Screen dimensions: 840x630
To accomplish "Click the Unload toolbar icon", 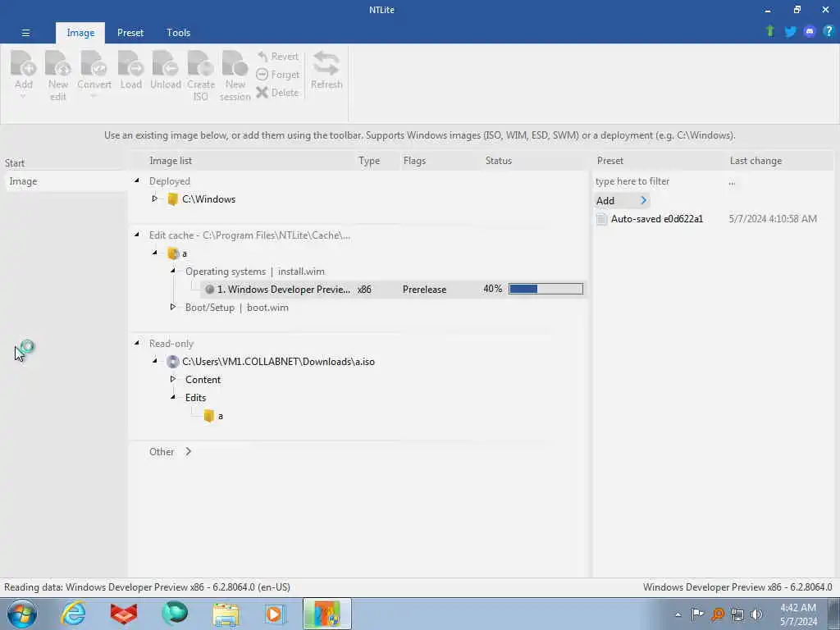I will click(165, 63).
